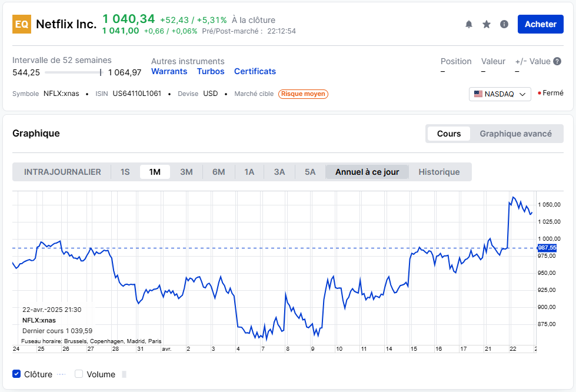
Task: Click the US flag exchange icon
Action: pos(478,94)
